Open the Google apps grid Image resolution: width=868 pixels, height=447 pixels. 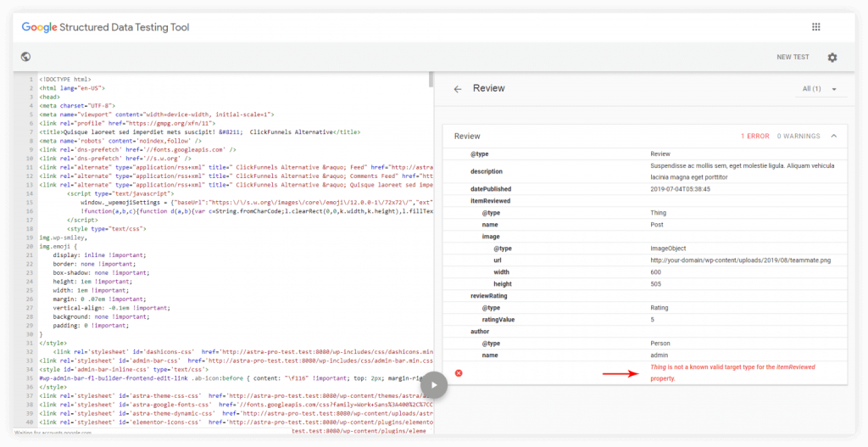tap(815, 27)
